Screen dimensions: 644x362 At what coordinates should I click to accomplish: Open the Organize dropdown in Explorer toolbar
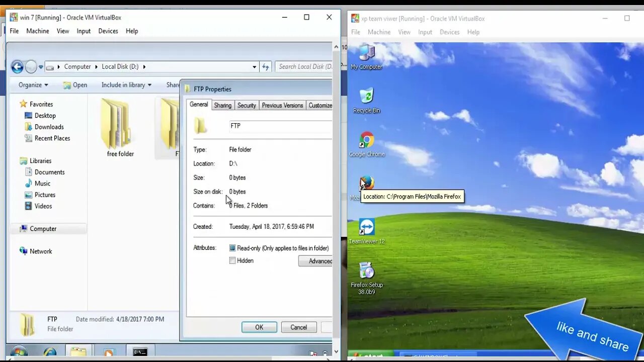(33, 85)
